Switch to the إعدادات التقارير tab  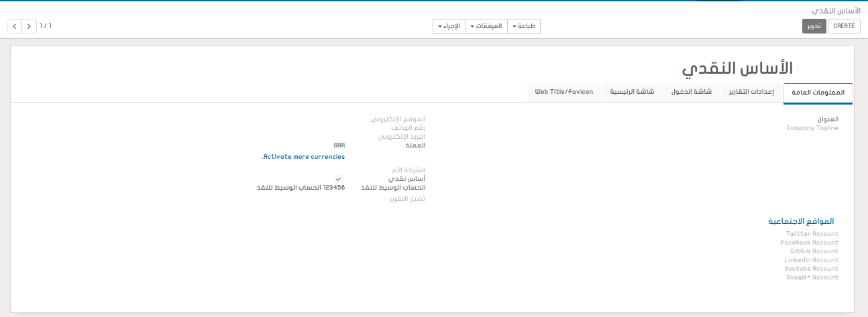click(751, 92)
